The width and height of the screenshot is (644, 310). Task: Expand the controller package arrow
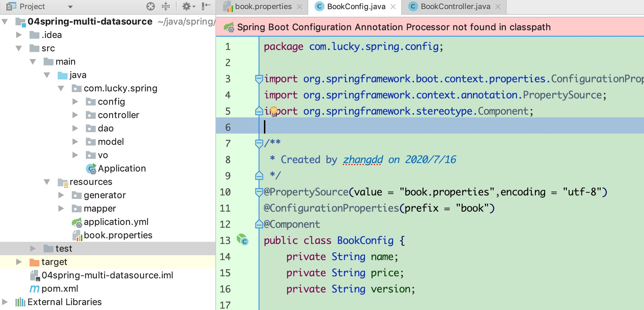point(75,115)
